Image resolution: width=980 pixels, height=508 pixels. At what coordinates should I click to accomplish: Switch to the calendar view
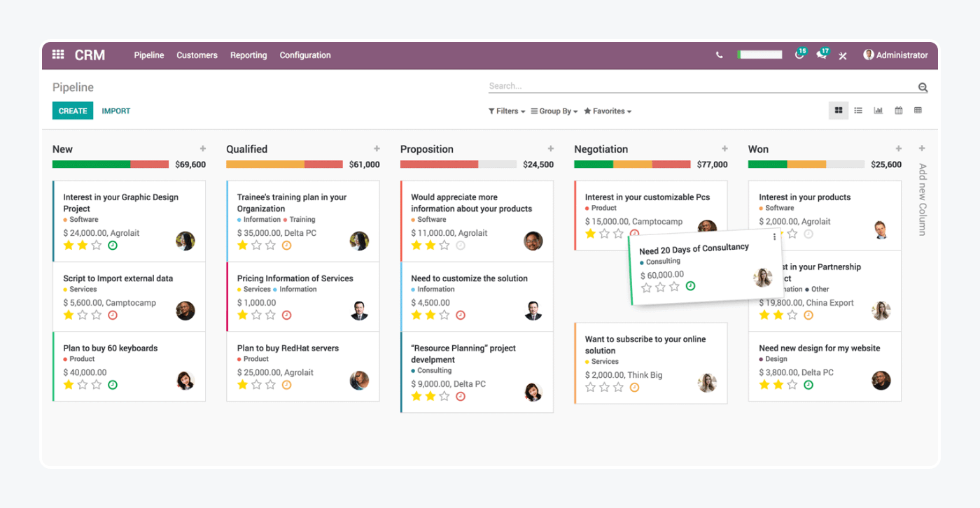click(x=898, y=110)
